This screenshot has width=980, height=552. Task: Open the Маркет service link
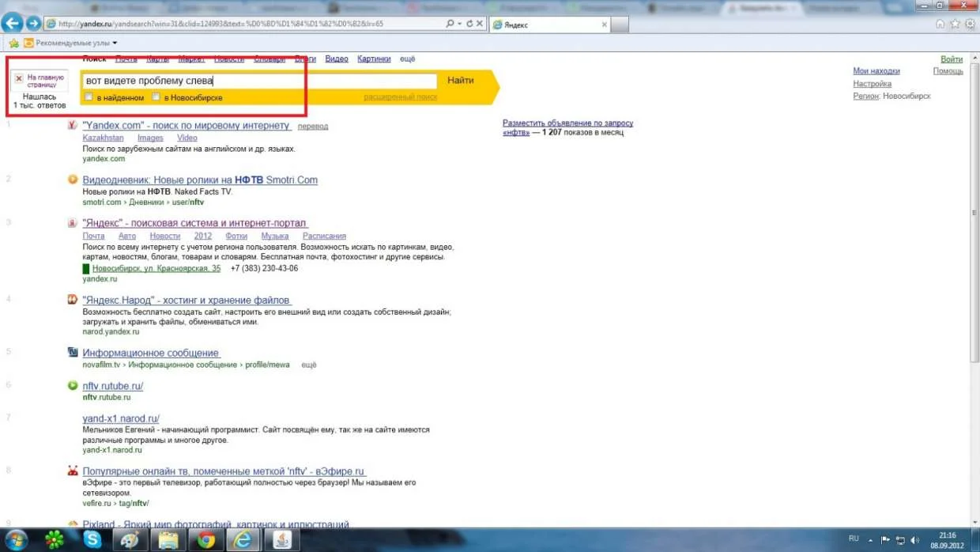point(191,59)
